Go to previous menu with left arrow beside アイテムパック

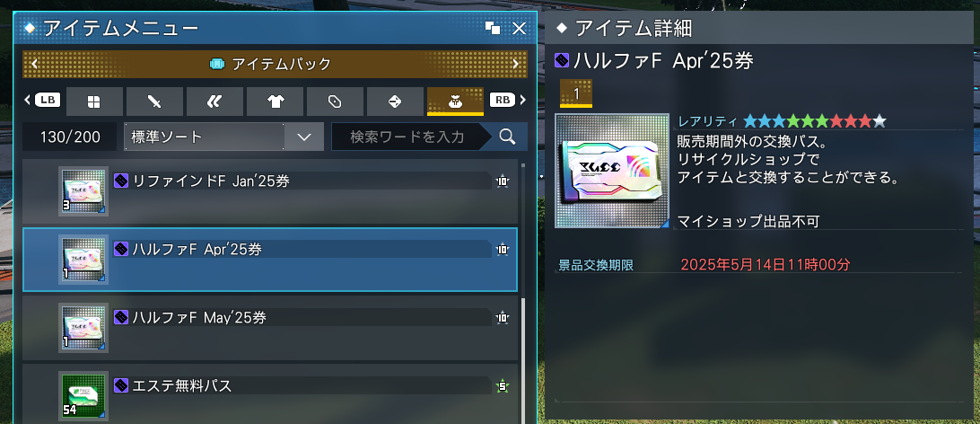34,63
